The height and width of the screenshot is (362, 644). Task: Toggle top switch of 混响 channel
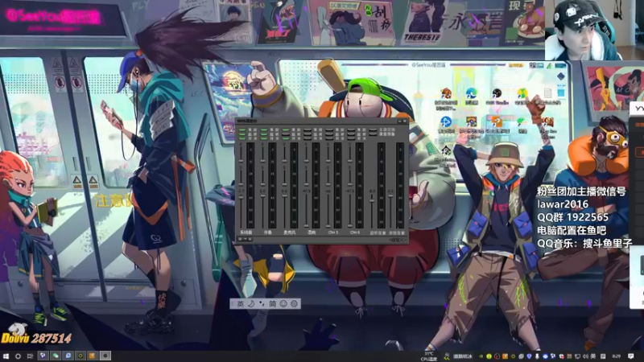coord(308,130)
